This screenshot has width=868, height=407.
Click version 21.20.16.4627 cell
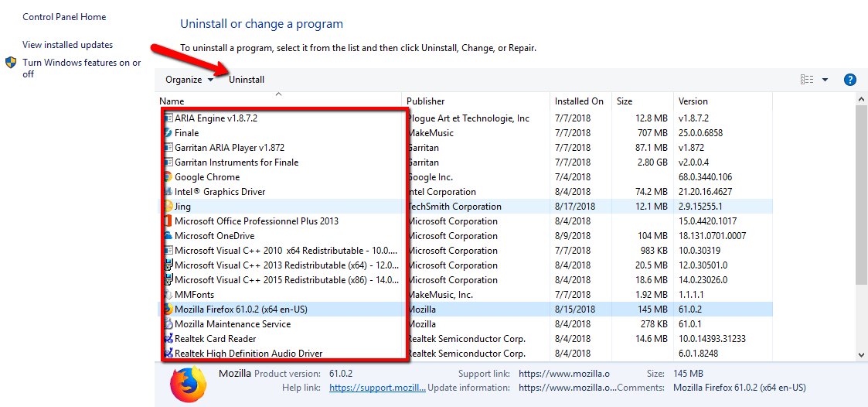(x=705, y=192)
